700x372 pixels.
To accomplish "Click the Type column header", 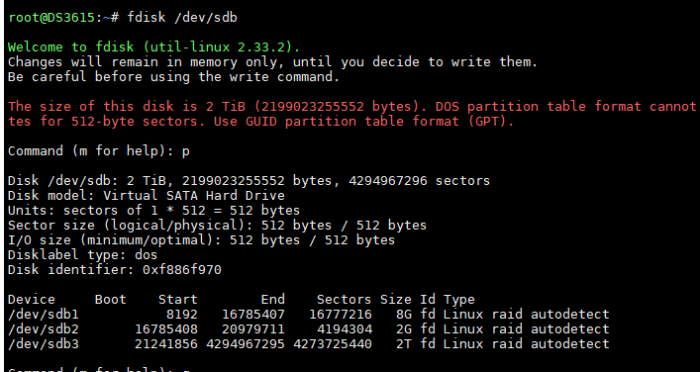I will (459, 299).
